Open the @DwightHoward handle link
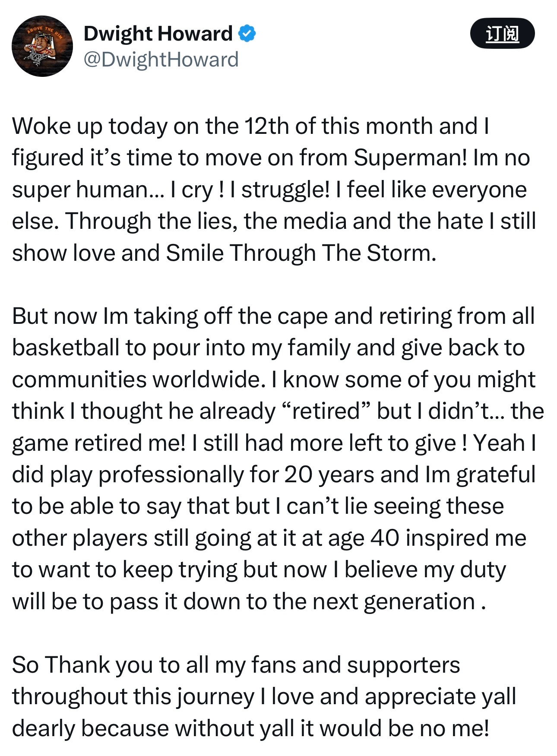Viewport: 557px width, 756px height. click(x=161, y=60)
